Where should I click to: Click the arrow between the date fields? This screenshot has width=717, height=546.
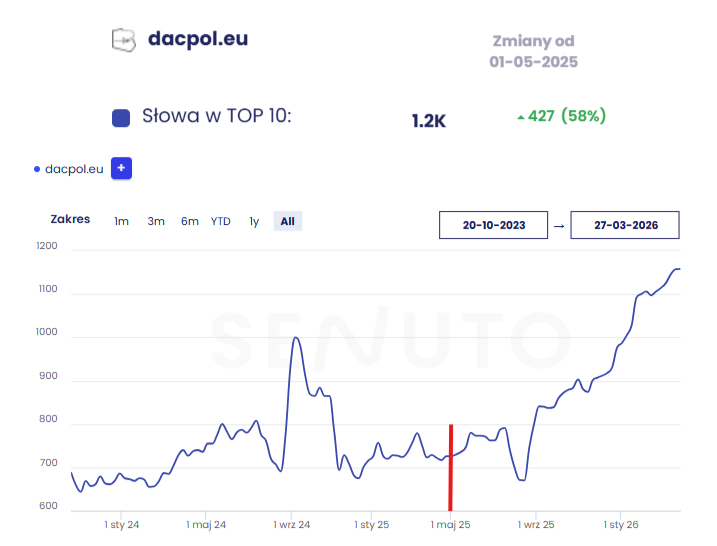coord(559,226)
